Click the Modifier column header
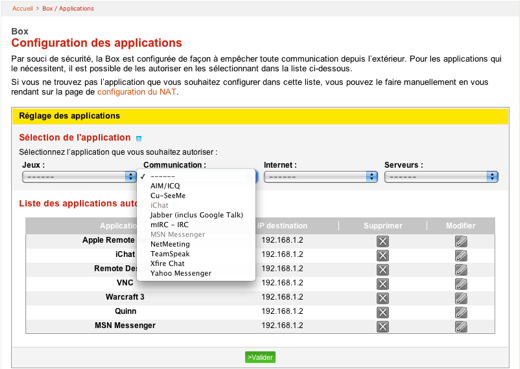Viewport: 520px width, 369px height. click(461, 226)
